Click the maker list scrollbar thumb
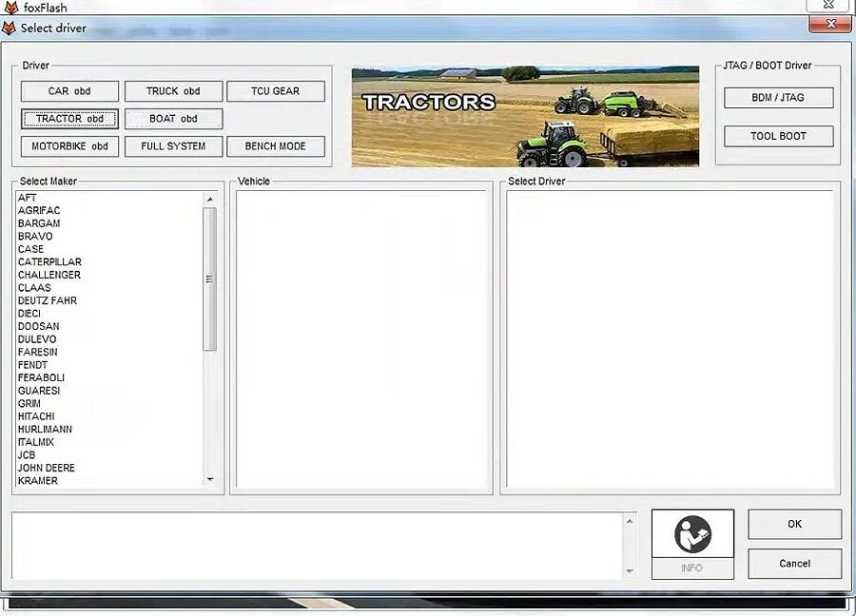Viewport: 856px width, 616px height. pyautogui.click(x=209, y=279)
